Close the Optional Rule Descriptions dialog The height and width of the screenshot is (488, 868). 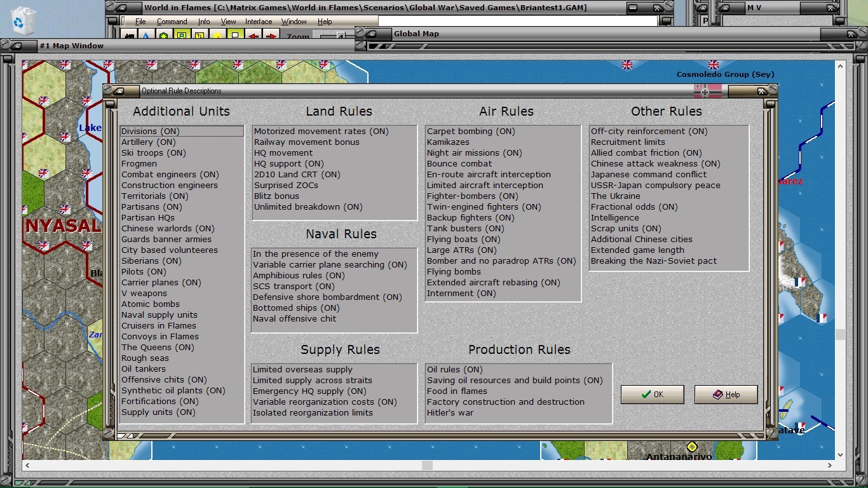(762, 91)
